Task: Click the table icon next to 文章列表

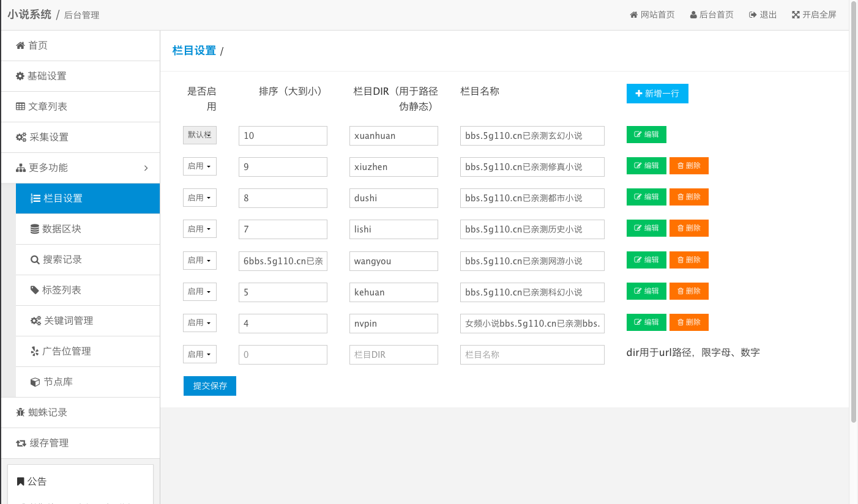Action: pos(20,106)
